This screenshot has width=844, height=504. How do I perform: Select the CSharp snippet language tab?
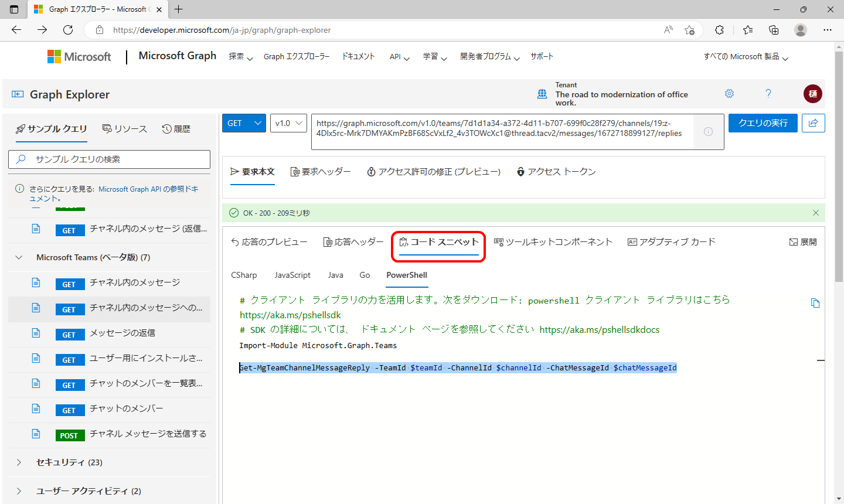[244, 275]
